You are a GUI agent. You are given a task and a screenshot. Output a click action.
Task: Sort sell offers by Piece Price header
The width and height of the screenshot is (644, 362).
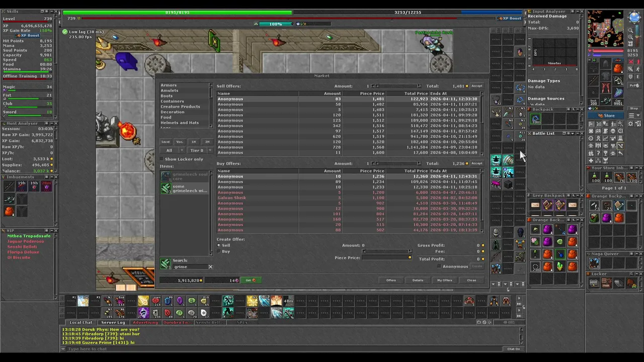[372, 94]
